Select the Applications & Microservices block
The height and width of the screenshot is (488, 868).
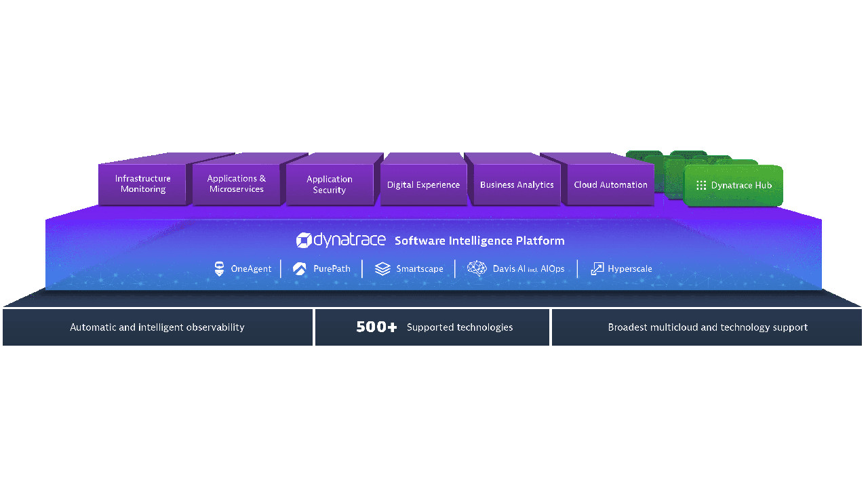236,184
